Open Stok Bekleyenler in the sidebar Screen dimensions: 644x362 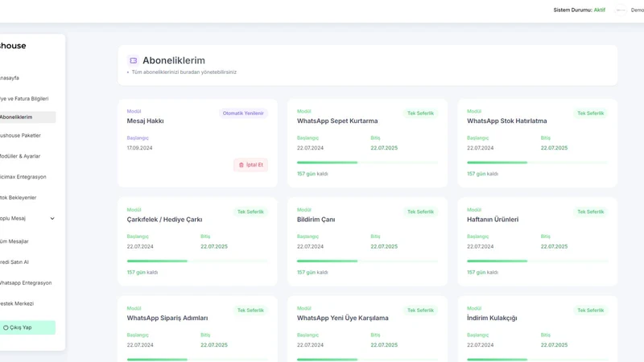(18, 197)
